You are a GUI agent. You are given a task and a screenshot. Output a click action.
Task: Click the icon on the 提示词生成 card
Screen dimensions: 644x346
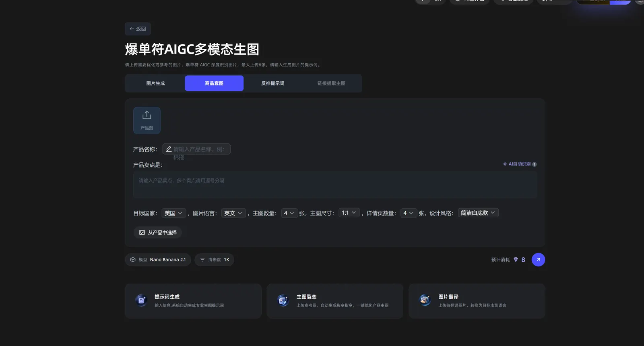coord(141,300)
